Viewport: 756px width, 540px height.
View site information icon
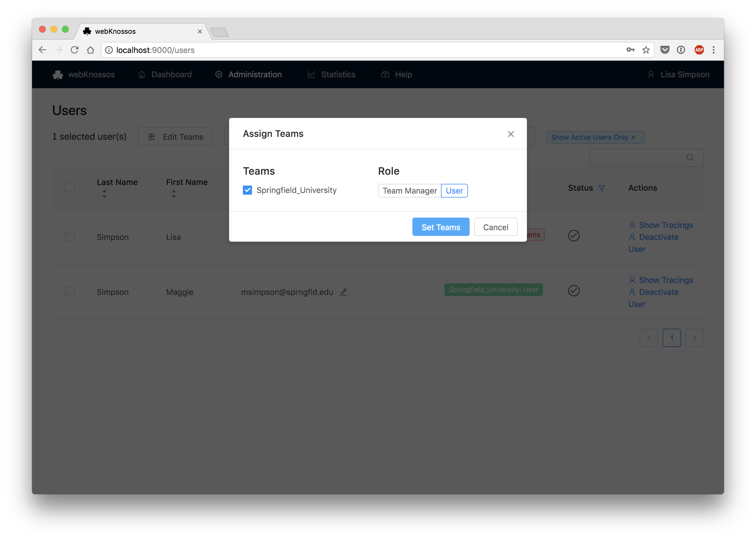click(109, 50)
